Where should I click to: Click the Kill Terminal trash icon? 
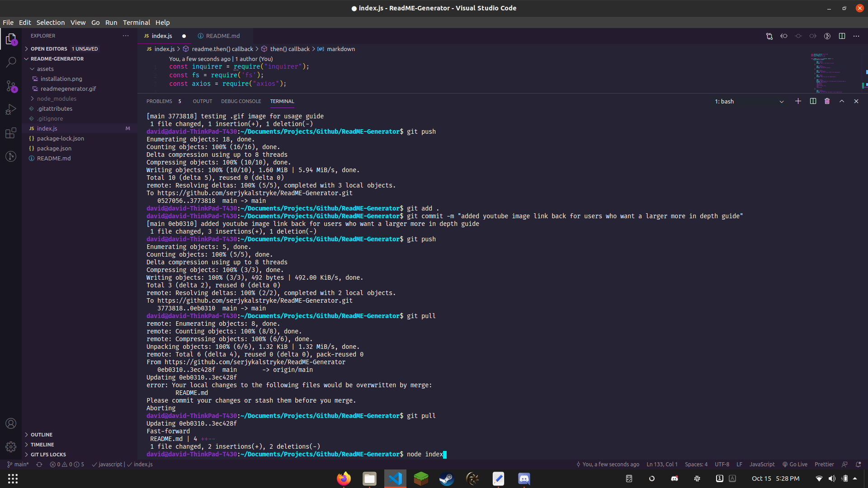click(827, 101)
